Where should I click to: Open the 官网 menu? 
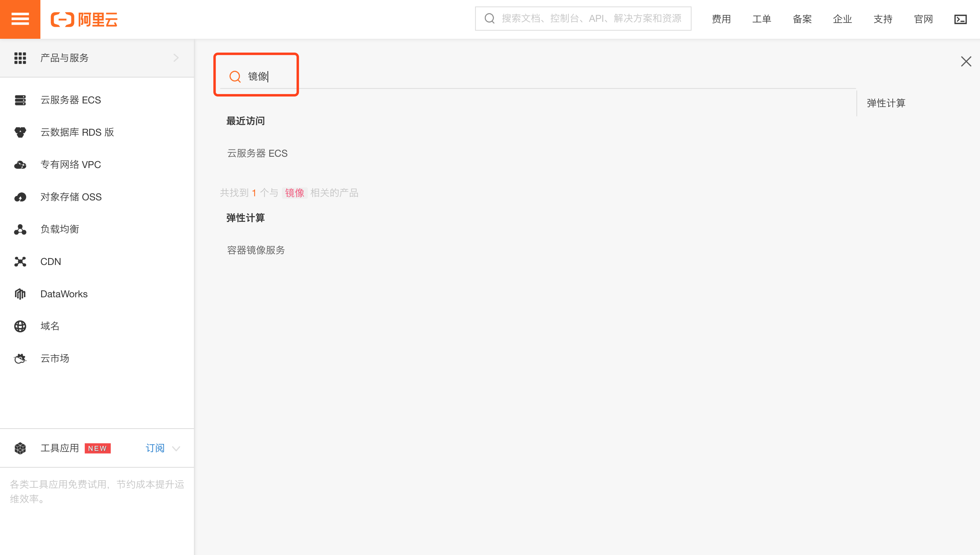[923, 19]
